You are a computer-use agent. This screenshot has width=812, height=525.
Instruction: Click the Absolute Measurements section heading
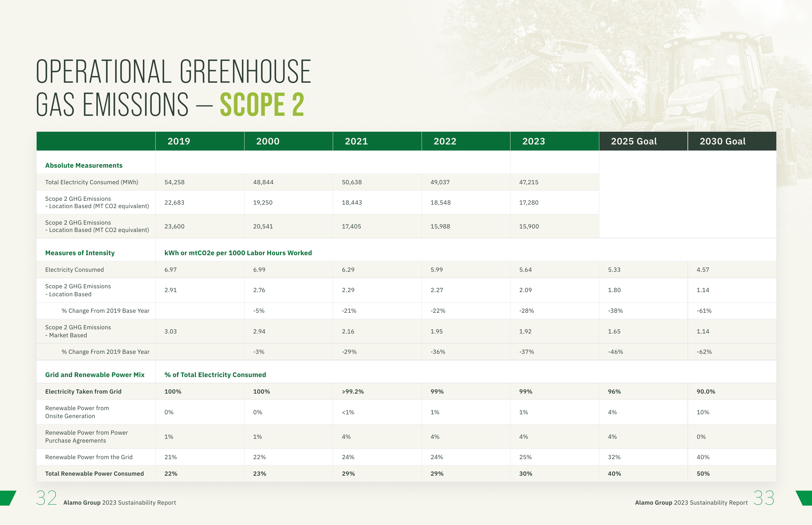click(84, 165)
